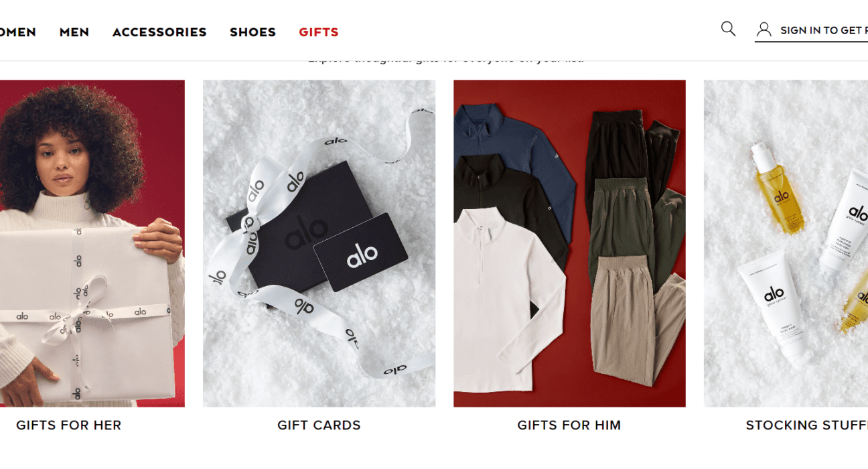The height and width of the screenshot is (469, 868).
Task: Click the Gift Cards label
Action: [x=319, y=425]
